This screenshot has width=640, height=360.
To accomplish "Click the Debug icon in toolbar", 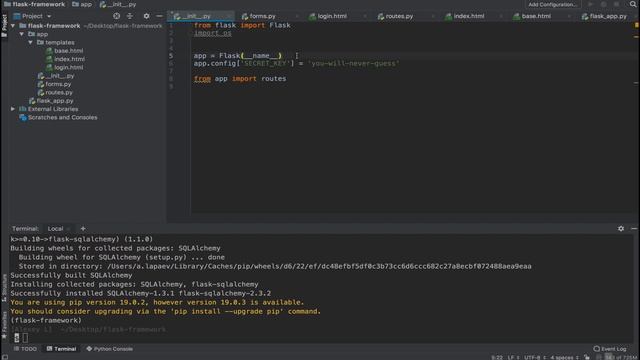I will tap(603, 4).
